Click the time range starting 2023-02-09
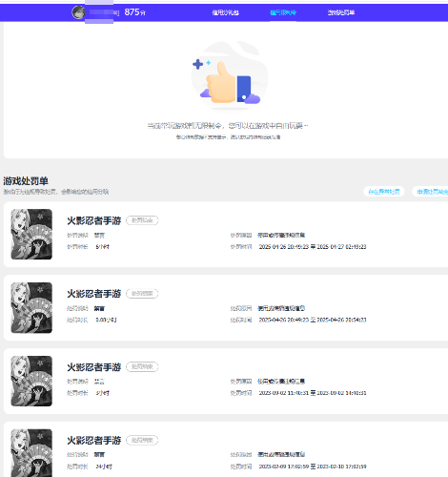 pyautogui.click(x=313, y=467)
